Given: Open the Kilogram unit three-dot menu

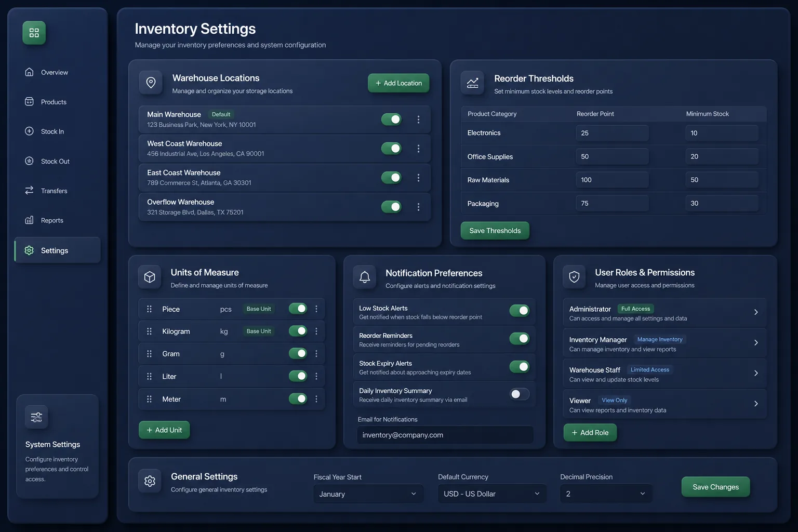Looking at the screenshot, I should (x=316, y=331).
